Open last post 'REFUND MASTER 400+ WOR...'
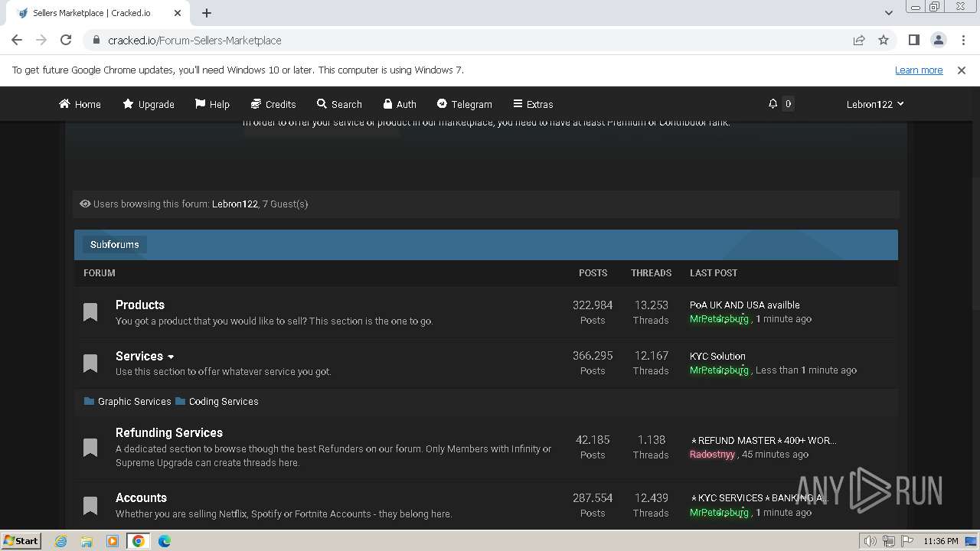The image size is (980, 551). (x=763, y=440)
